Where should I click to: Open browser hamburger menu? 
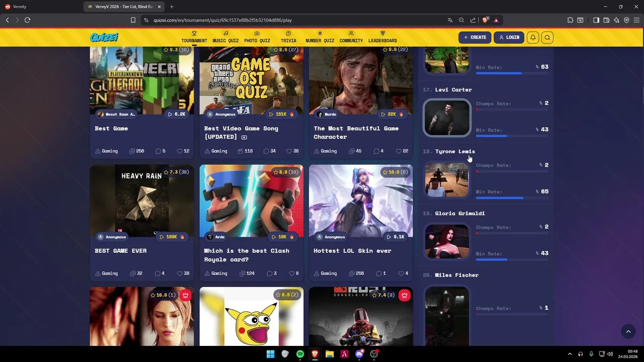tap(636, 20)
